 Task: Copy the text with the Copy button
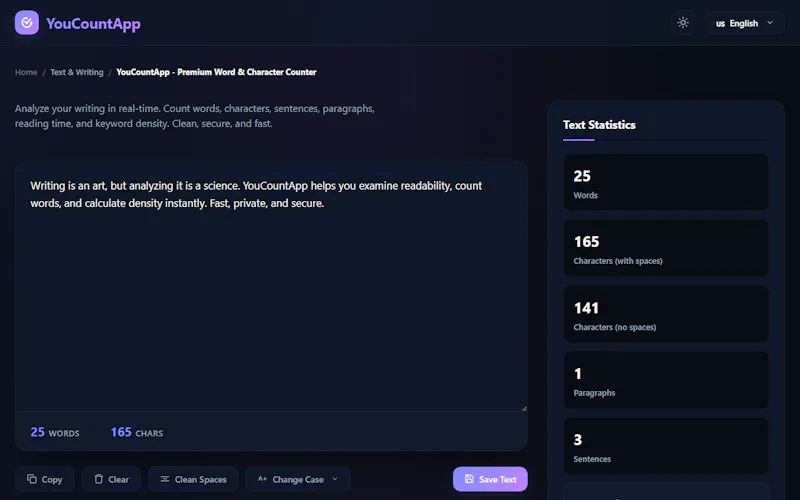pyautogui.click(x=44, y=479)
